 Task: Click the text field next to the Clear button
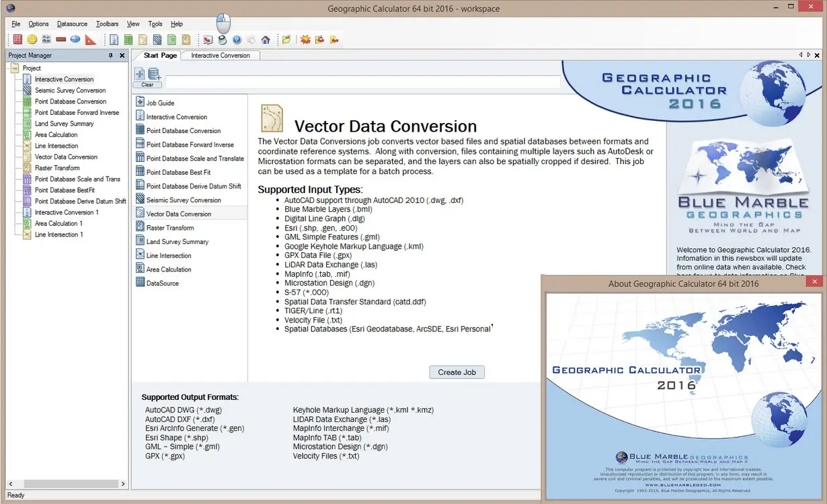362,82
